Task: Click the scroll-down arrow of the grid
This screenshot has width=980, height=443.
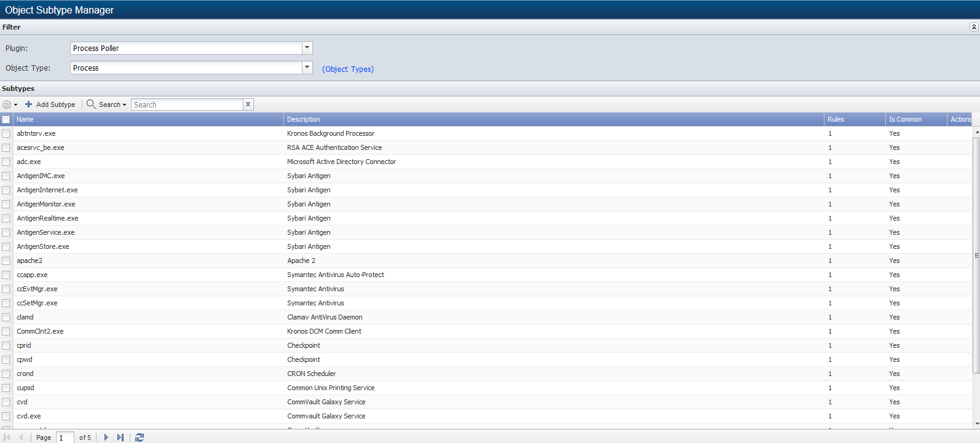Action: point(976,423)
